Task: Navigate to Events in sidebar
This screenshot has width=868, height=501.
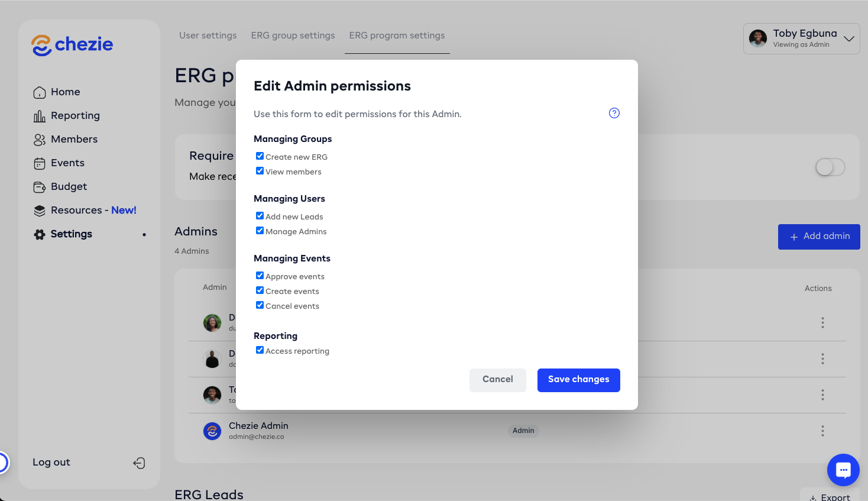Action: (x=67, y=163)
